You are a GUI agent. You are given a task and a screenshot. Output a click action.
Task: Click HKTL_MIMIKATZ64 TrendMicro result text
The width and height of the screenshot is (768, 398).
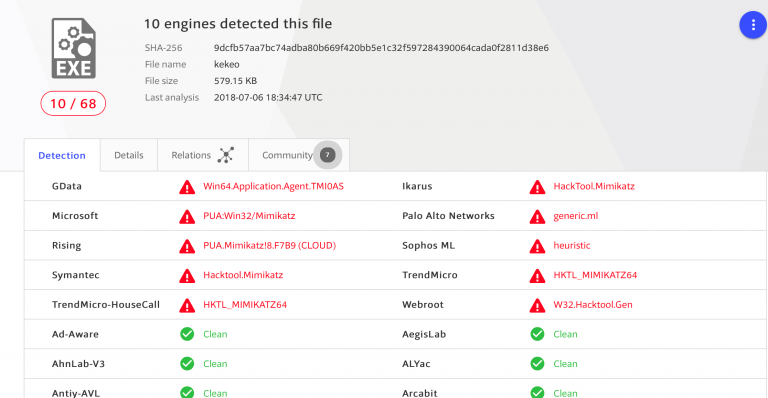tap(595, 275)
